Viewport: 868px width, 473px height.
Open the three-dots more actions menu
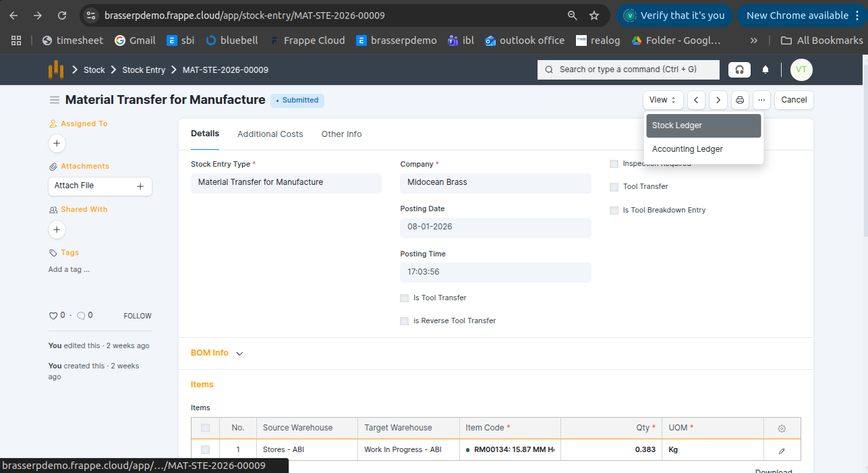pos(761,100)
